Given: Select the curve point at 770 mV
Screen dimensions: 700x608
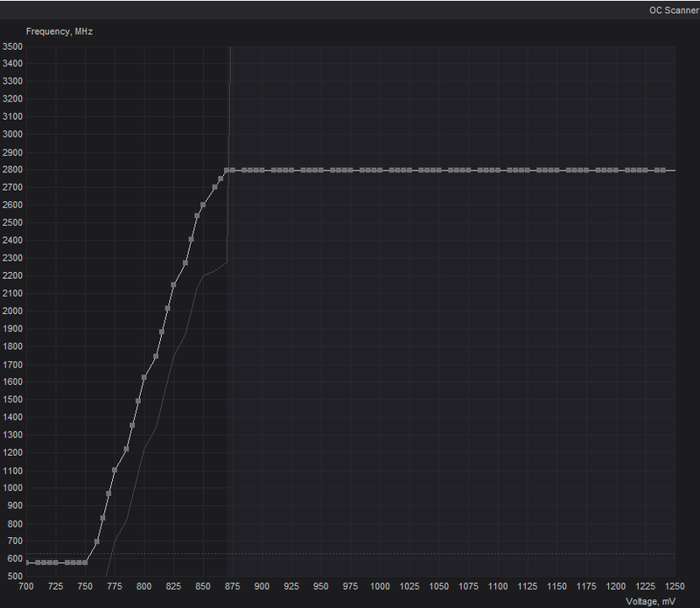Looking at the screenshot, I should coord(108,493).
